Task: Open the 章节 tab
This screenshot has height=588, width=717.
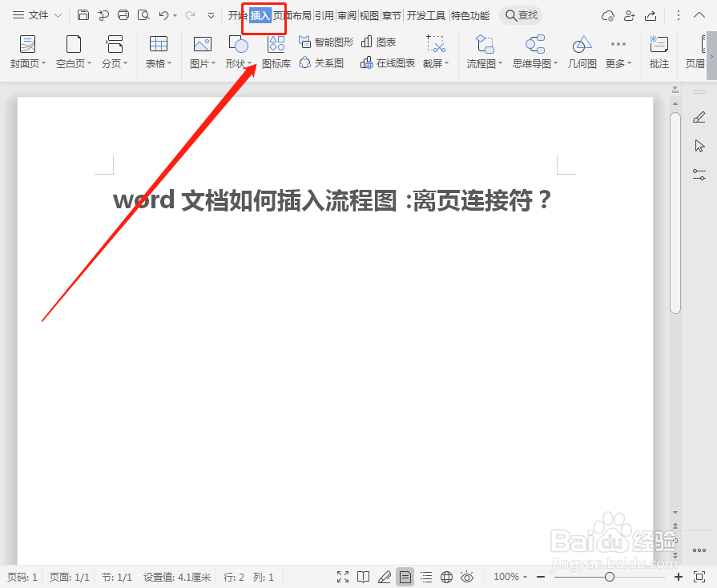Action: point(392,15)
